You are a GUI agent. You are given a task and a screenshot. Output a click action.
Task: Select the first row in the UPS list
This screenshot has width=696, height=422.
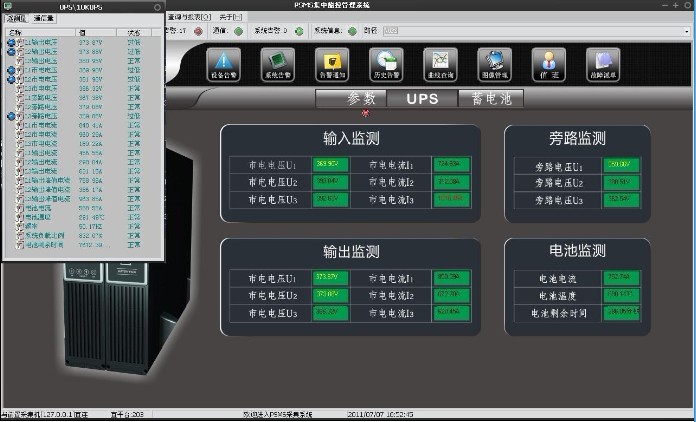(60, 42)
